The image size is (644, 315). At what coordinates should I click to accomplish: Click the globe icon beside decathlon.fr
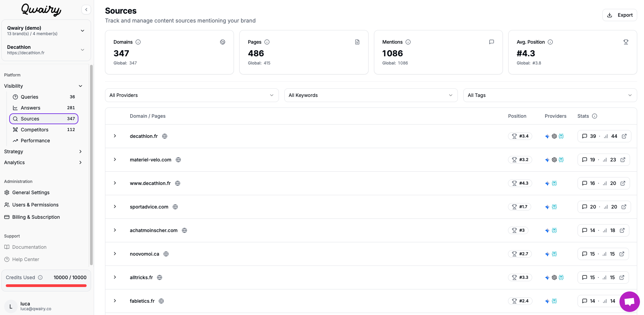coord(165,136)
